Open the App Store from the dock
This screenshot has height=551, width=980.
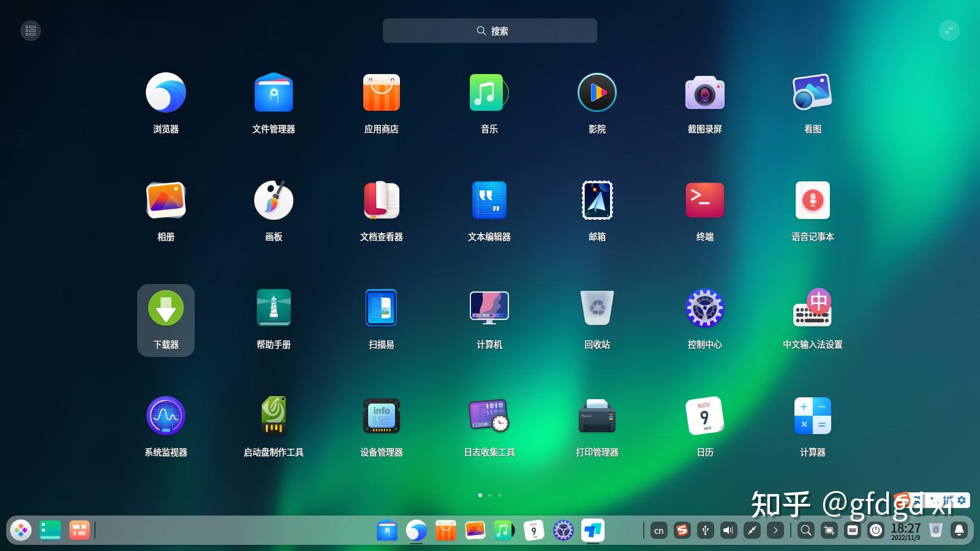click(x=445, y=531)
